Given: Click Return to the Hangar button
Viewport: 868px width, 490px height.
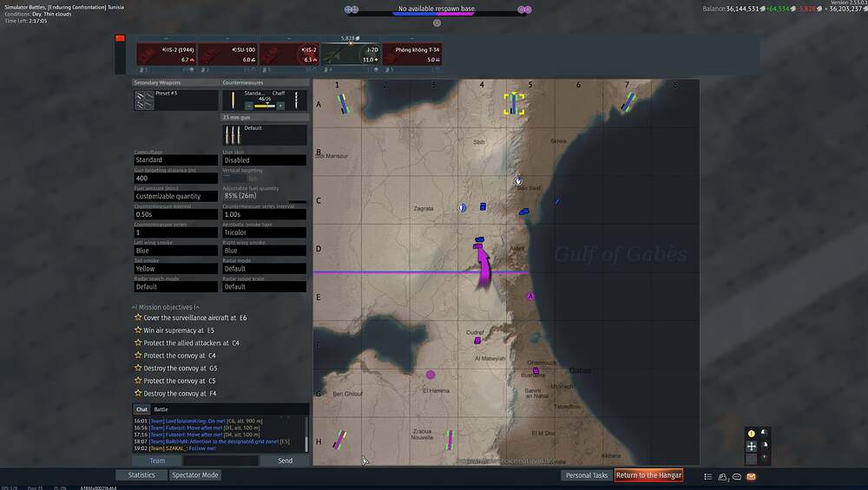Looking at the screenshot, I should pos(648,475).
